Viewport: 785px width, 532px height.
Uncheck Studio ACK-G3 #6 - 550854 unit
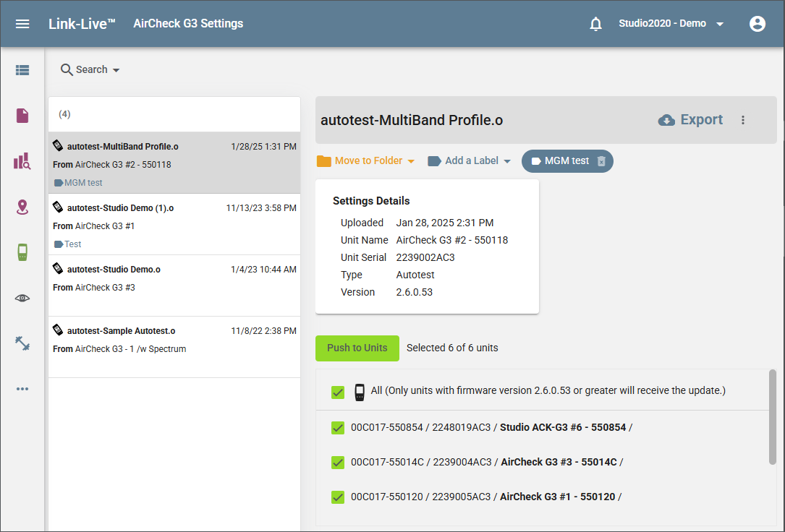338,428
